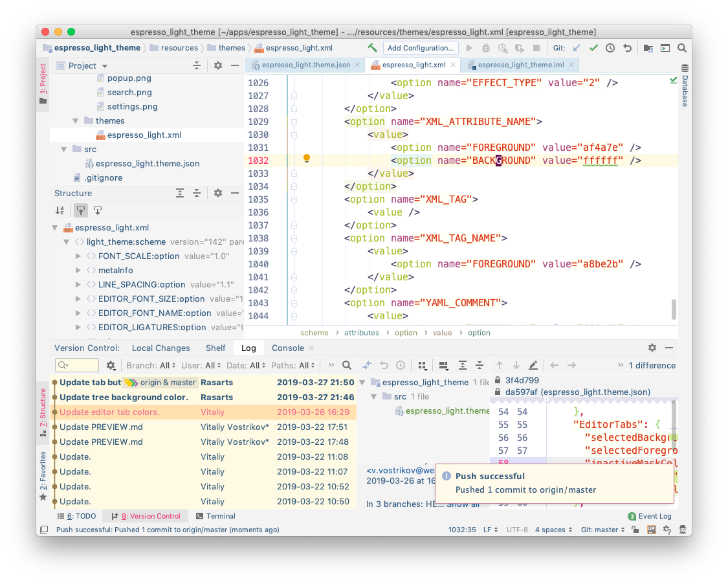The width and height of the screenshot is (728, 584).
Task: Click the log search input field
Action: coord(76,365)
